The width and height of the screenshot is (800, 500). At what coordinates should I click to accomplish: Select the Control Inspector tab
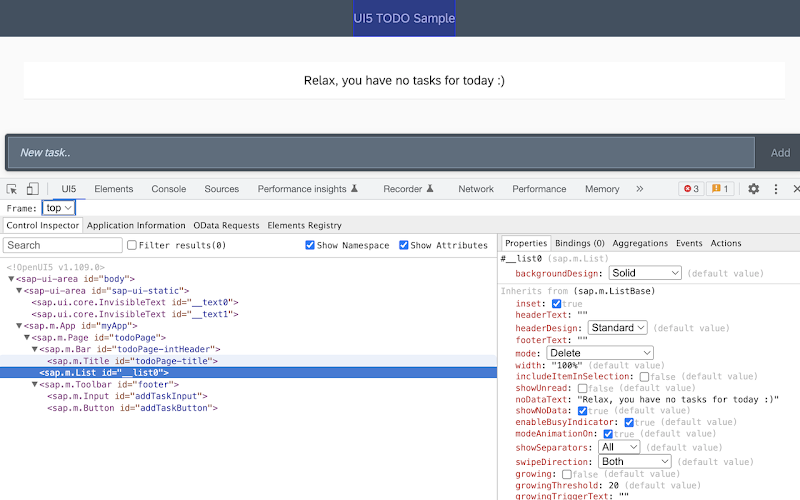tap(42, 226)
